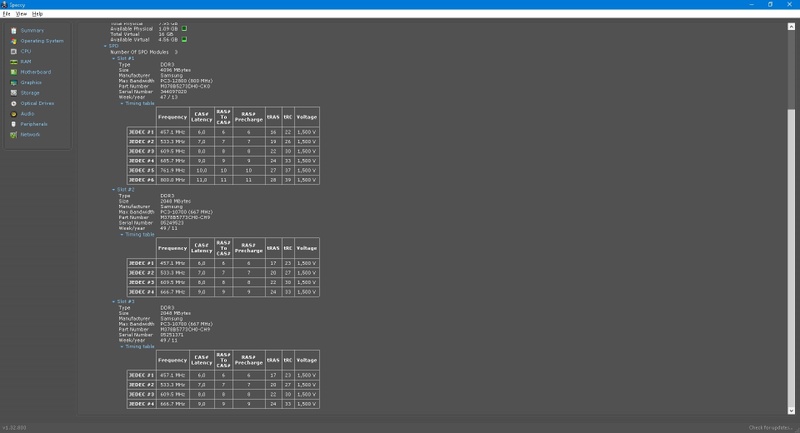This screenshot has width=800, height=433.
Task: Select the RAM sidebar icon
Action: [14, 62]
